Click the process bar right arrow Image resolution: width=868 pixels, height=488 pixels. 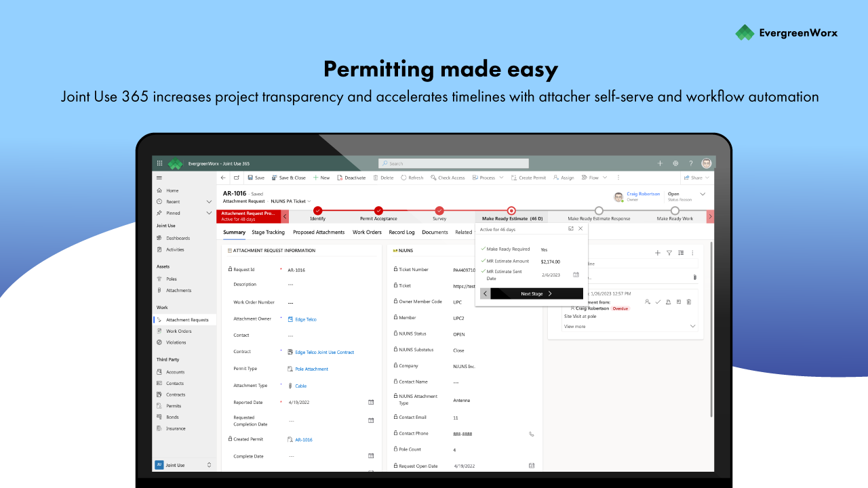pyautogui.click(x=710, y=216)
